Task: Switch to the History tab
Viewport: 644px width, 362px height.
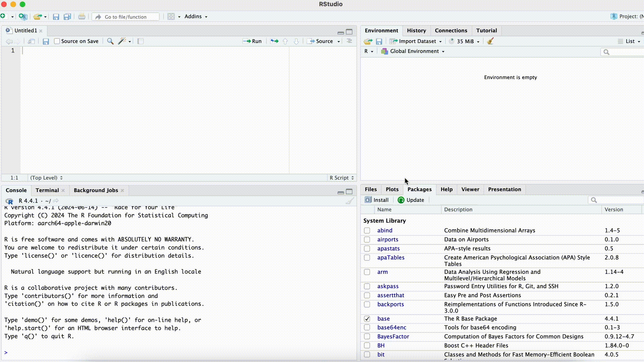Action: pyautogui.click(x=416, y=31)
